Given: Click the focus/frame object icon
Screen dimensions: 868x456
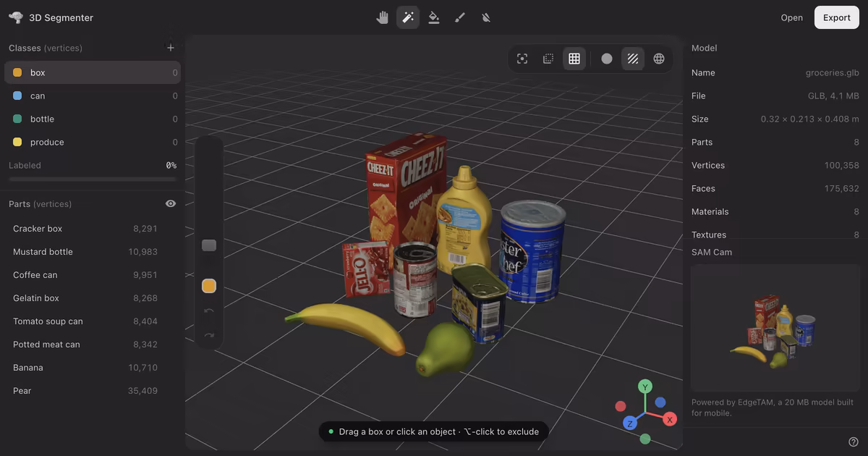Looking at the screenshot, I should click(x=522, y=59).
